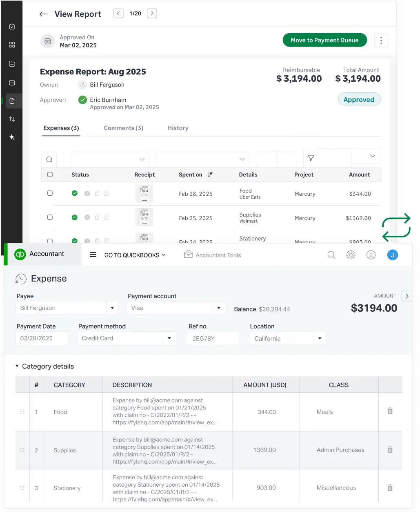
Task: Open the History tab
Action: (178, 128)
